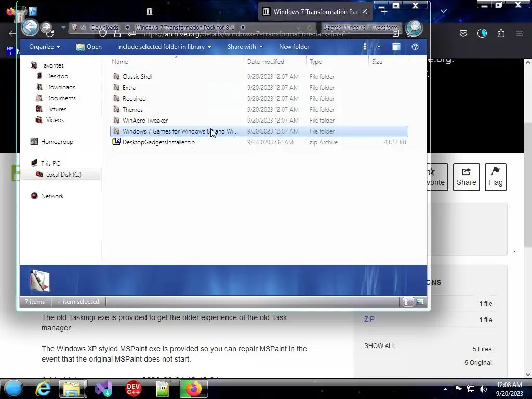Sort by Name column header
Viewport: 532px width, 399px height.
coord(176,62)
